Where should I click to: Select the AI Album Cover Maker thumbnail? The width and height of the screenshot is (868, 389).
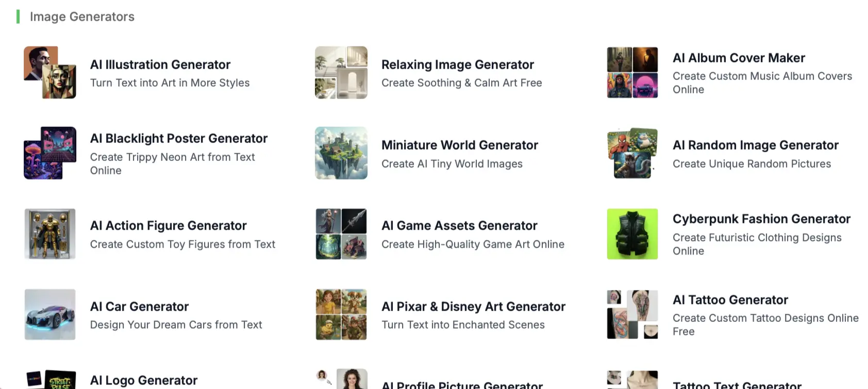click(x=632, y=73)
